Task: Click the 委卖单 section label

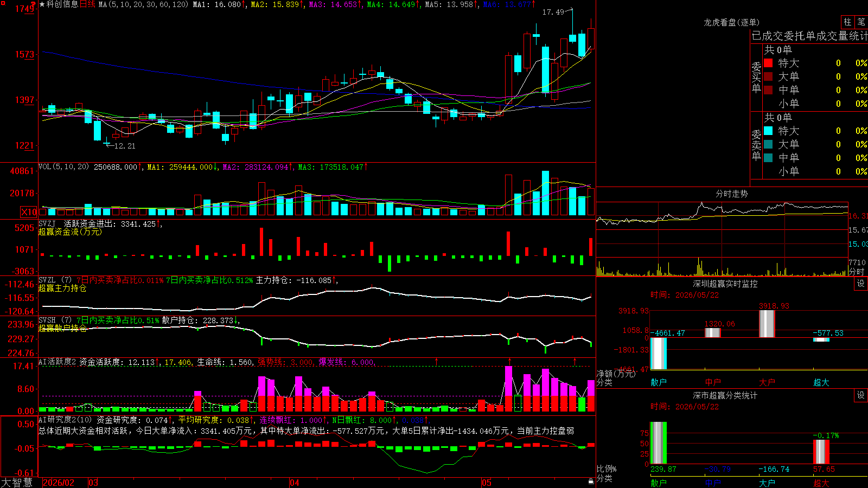Action: coord(756,145)
